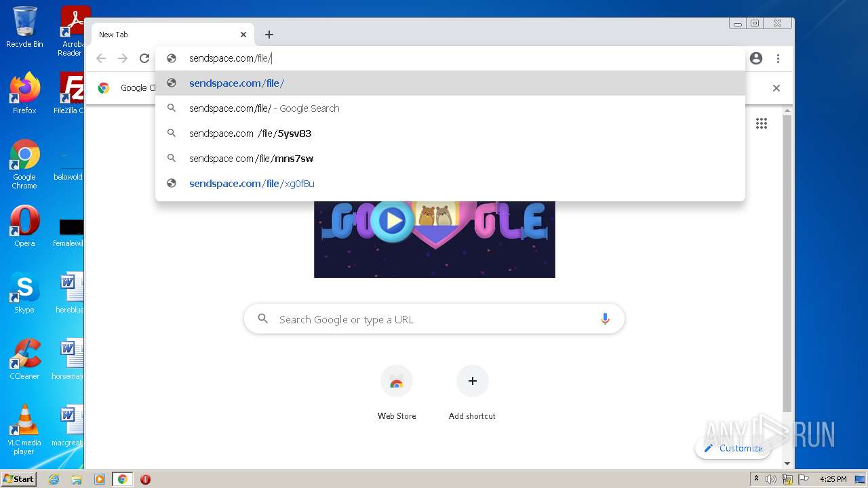
Task: Open FileZilla Client desktop shortcut
Action: point(71,93)
